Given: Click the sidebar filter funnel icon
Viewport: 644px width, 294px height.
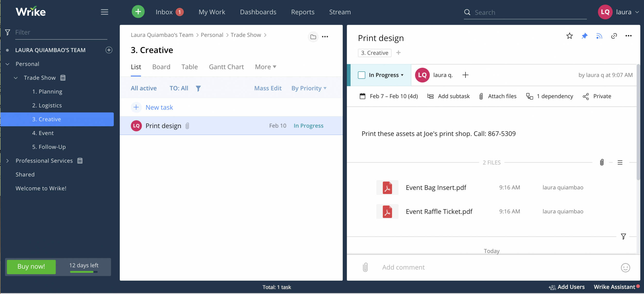Looking at the screenshot, I should click(8, 32).
